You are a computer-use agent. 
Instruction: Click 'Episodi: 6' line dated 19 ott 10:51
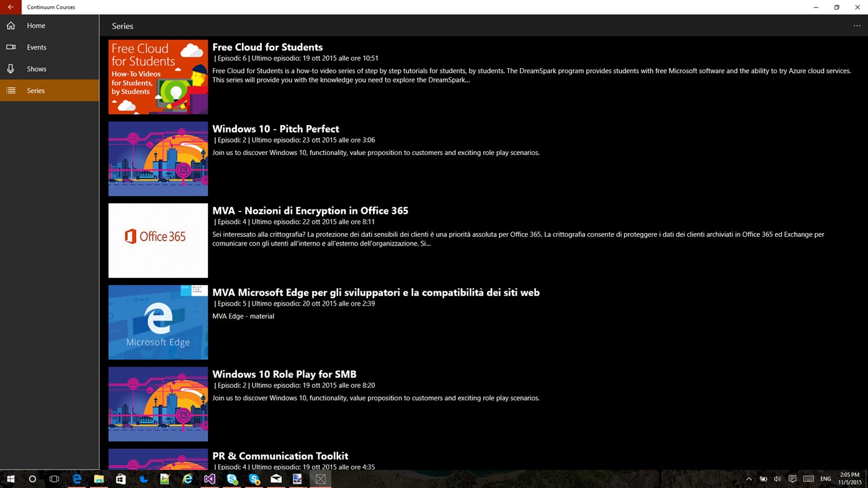point(296,58)
